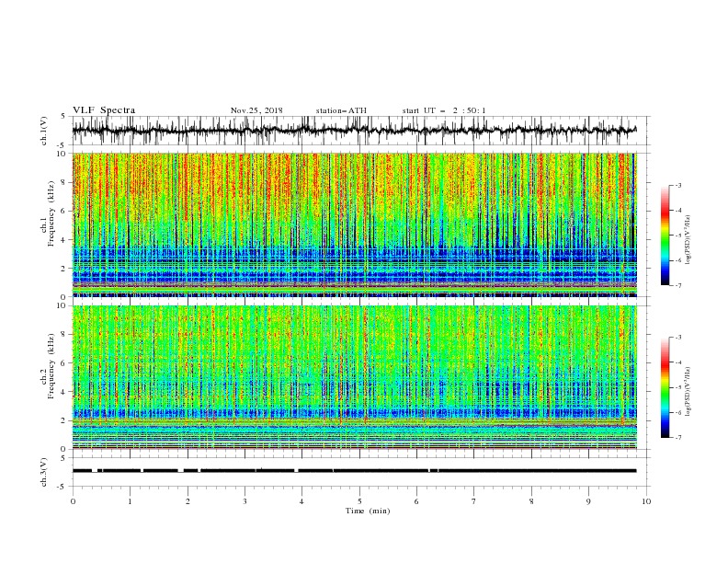Click inside the ch.1 spectrogram plot

[354, 224]
